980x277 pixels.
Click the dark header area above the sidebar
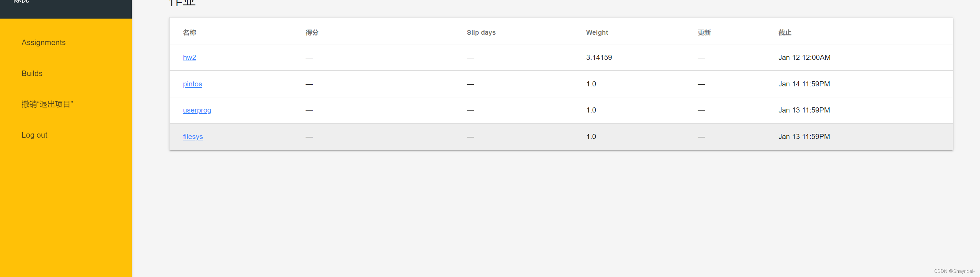(66, 9)
